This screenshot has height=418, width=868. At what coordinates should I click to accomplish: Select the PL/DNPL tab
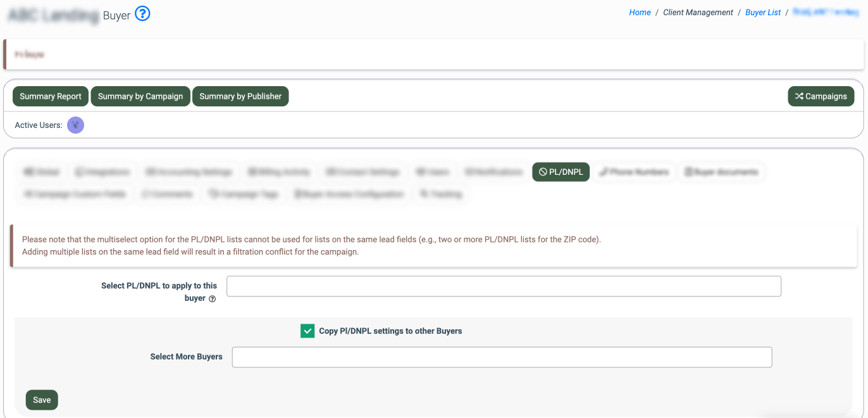tap(561, 172)
